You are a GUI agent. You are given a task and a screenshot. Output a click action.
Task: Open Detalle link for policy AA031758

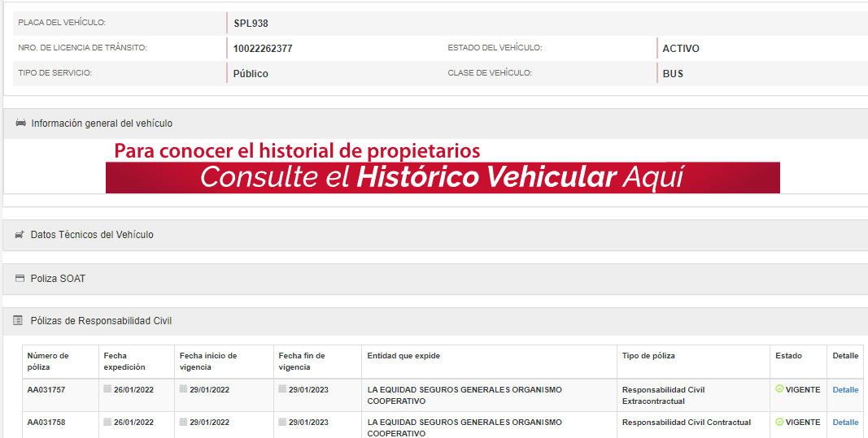click(845, 423)
